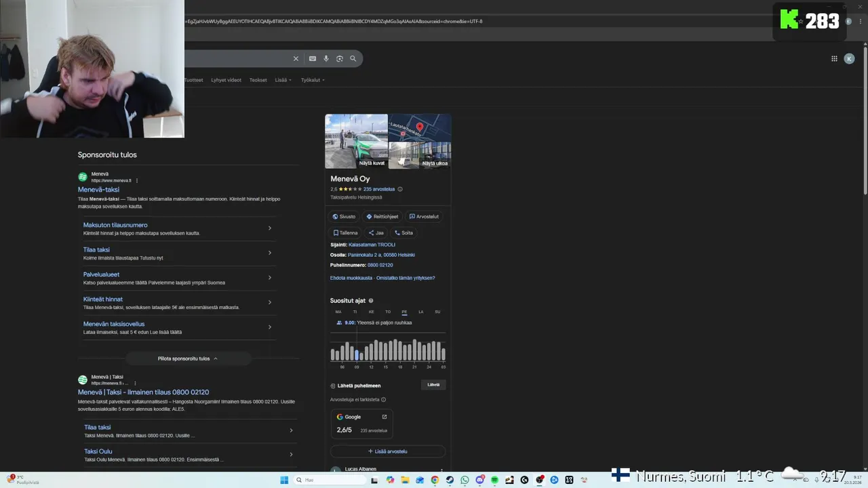The width and height of the screenshot is (868, 488).
Task: Click phone number 0800 02120 in knowledge panel
Action: [x=380, y=265]
